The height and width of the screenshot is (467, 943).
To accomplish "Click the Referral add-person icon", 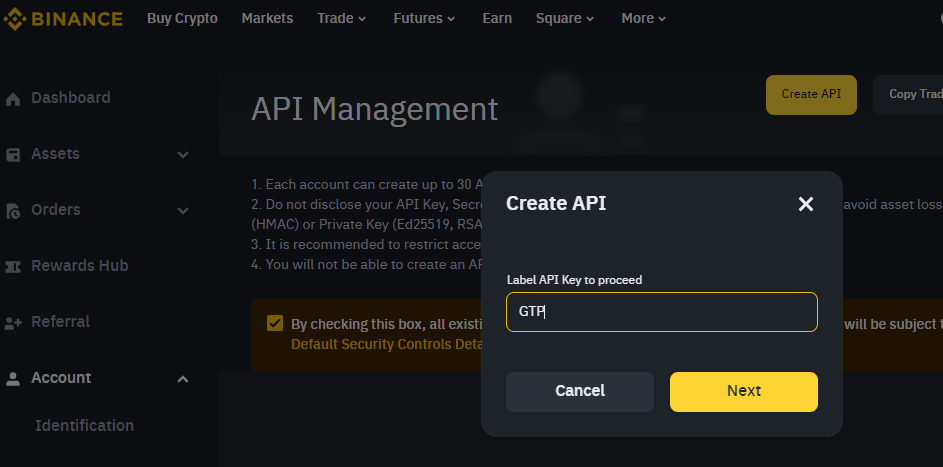I will click(13, 323).
